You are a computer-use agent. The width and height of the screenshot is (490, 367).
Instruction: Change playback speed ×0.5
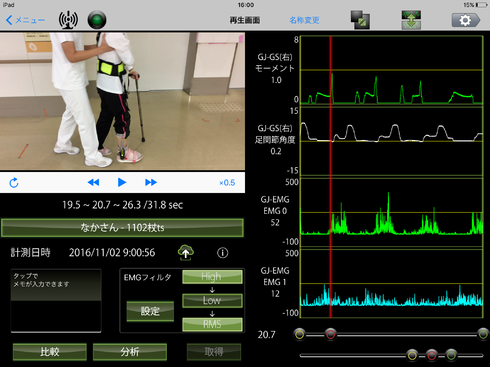point(227,183)
